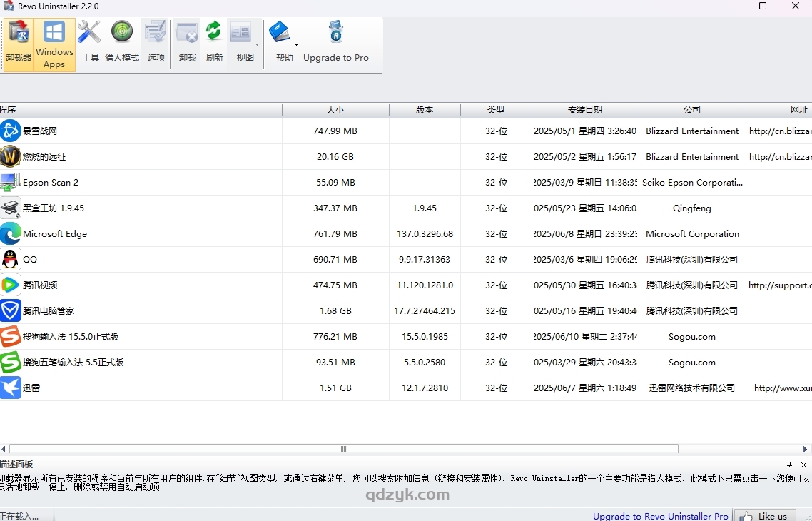812x521 pixels.
Task: Open the 帮助 help section
Action: pos(283,41)
